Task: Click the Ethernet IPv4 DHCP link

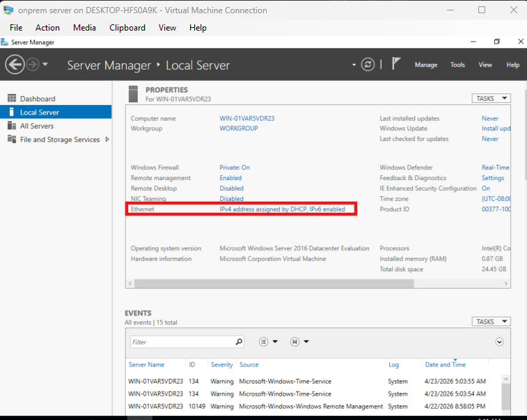Action: [x=282, y=209]
